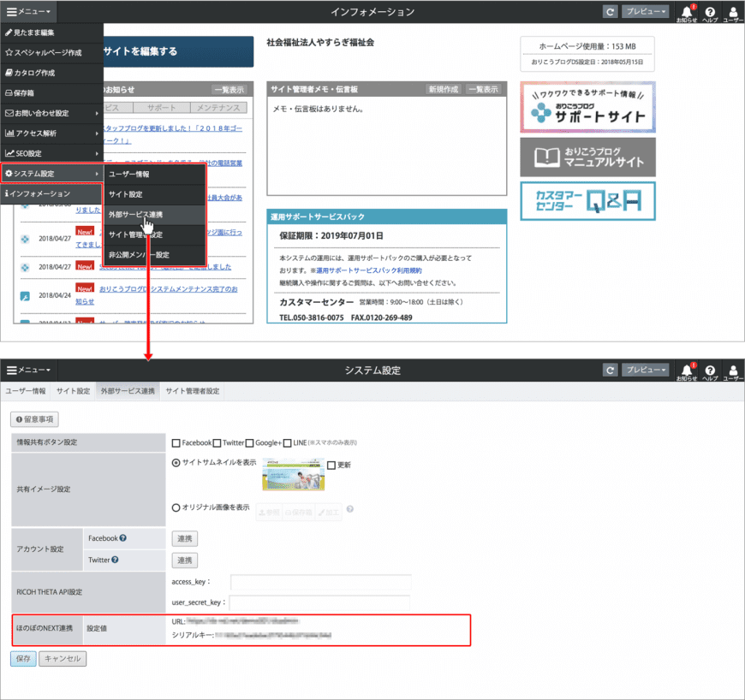Expand SEO設定 submenu
Viewport: 745px width, 700px height.
[x=51, y=153]
